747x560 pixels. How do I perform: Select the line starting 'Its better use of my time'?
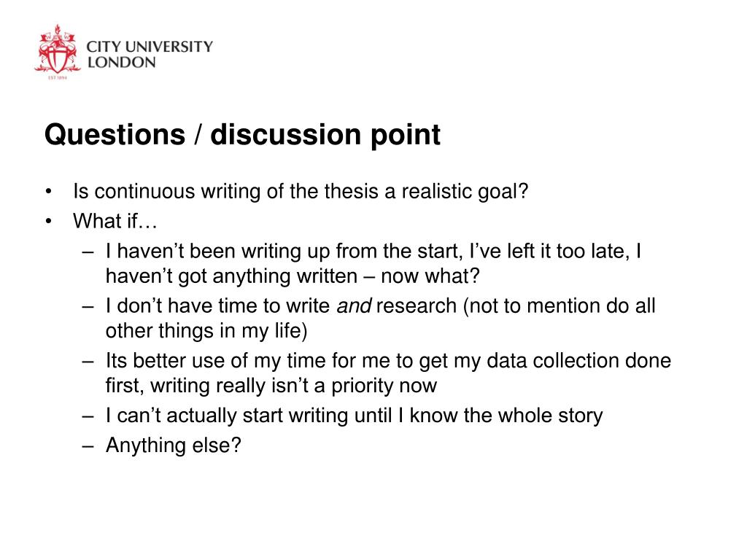point(388,360)
